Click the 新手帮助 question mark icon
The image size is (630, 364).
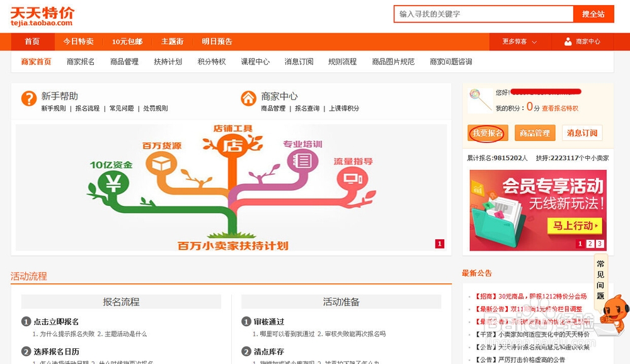29,98
